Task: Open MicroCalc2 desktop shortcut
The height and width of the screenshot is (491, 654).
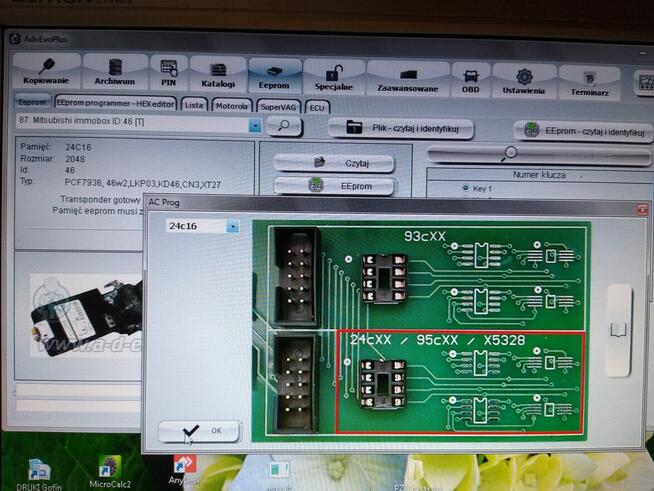Action: [110, 470]
